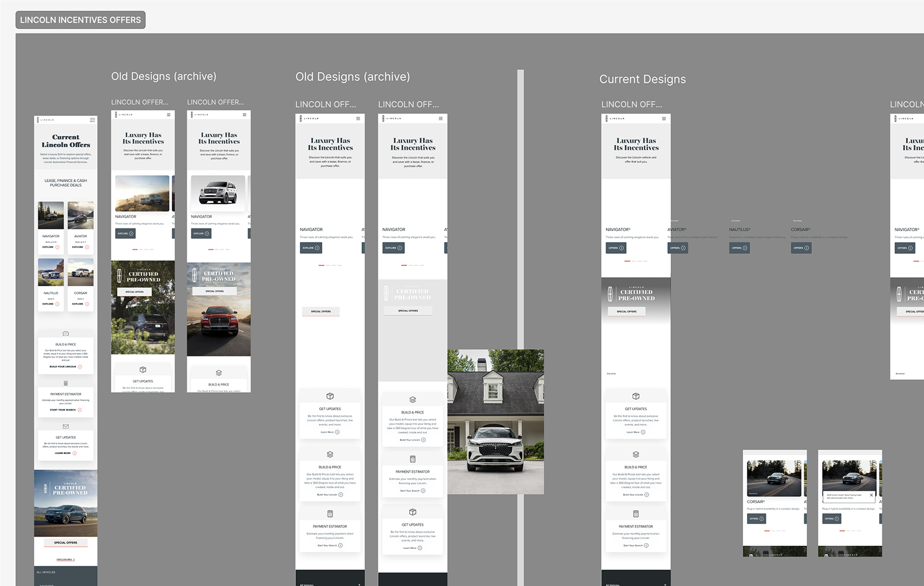This screenshot has height=586, width=924.
Task: Select white Lincoln SUV house photo
Action: pyautogui.click(x=495, y=422)
